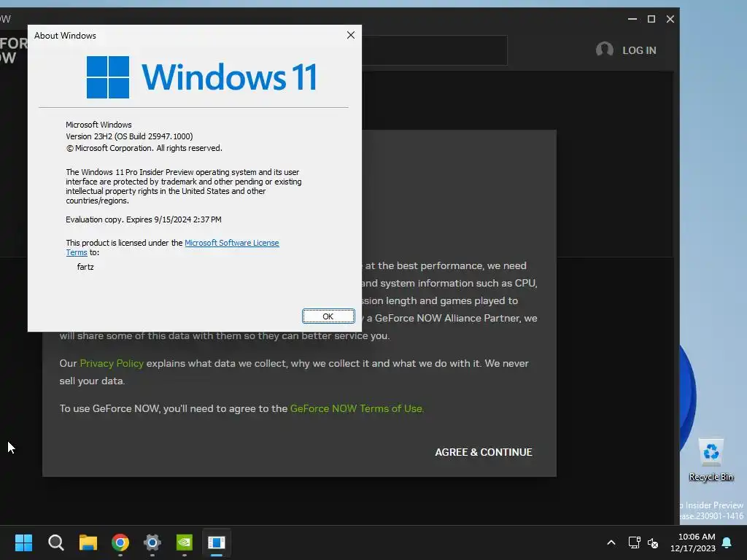
Task: Click the muted volume tray icon
Action: tap(653, 542)
